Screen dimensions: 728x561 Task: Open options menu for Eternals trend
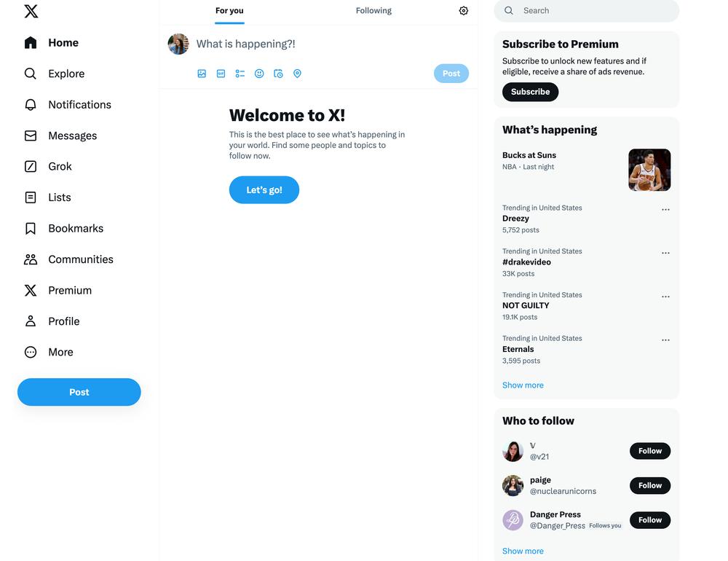point(665,340)
